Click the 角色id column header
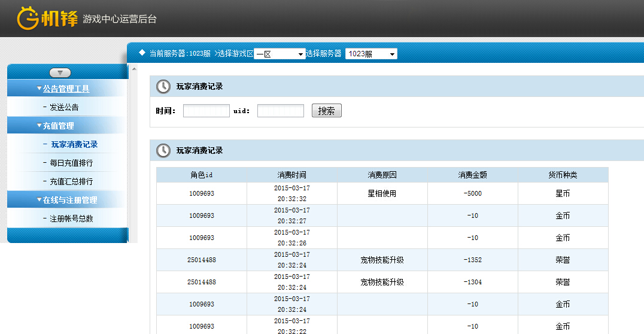Screen dimensions: 644x334 [x=202, y=175]
